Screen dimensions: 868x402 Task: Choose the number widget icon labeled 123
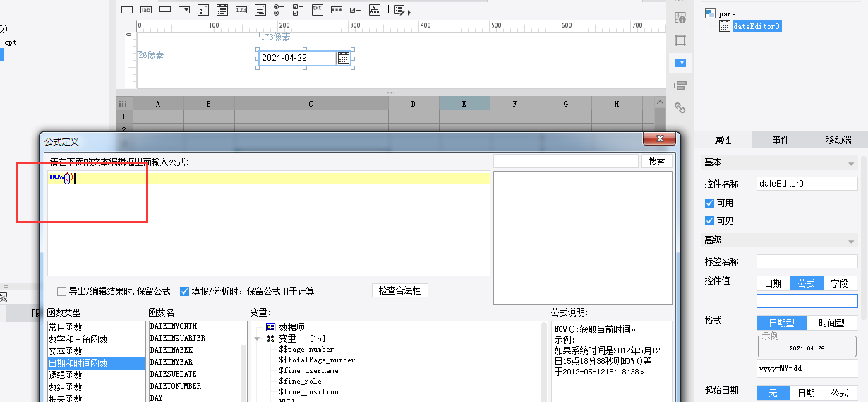coord(241,10)
